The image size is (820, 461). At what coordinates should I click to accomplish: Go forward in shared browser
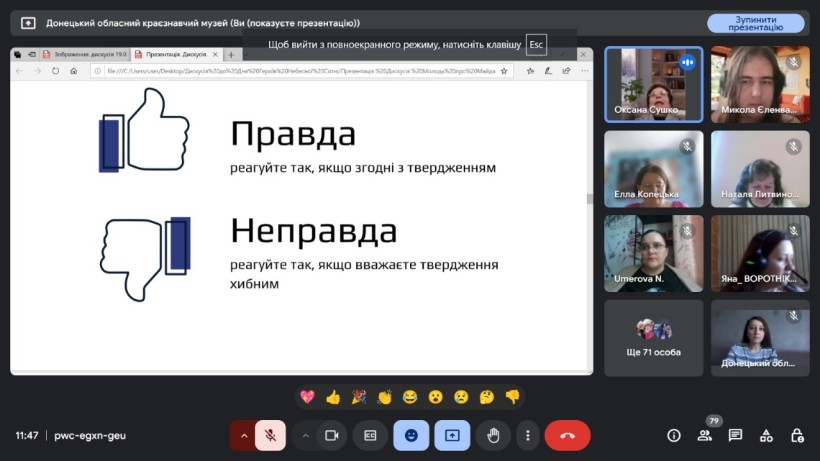37,71
